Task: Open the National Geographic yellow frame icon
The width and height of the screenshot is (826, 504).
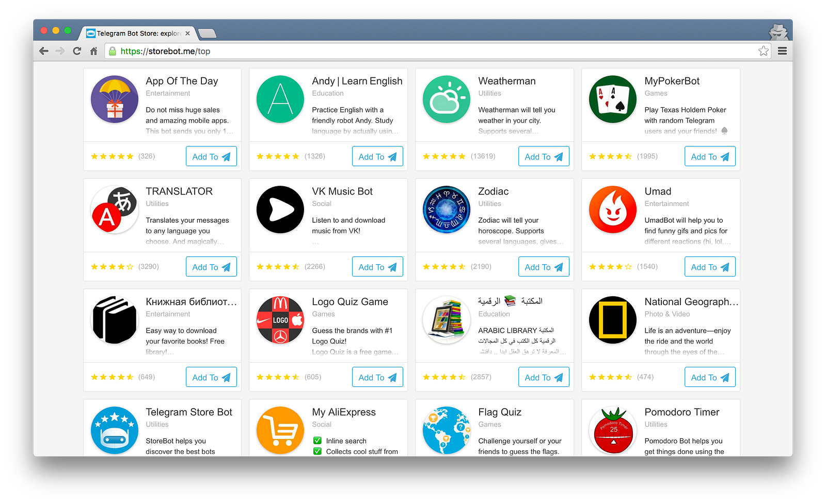Action: tap(613, 320)
